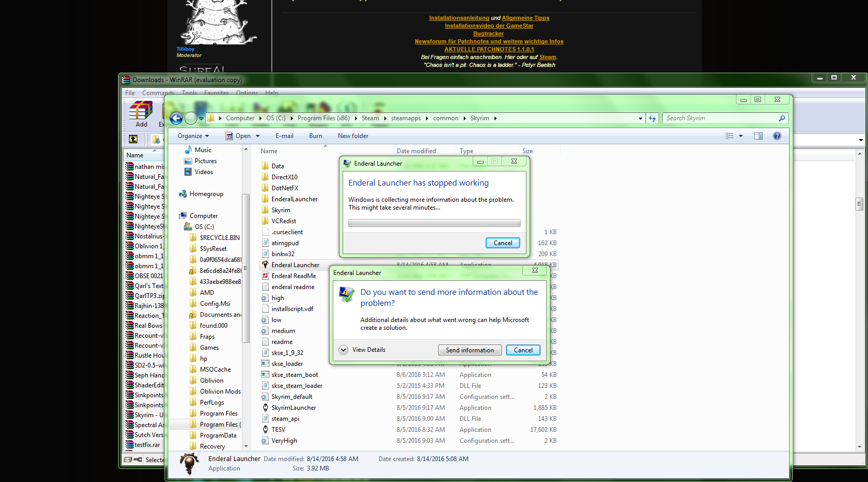Open the Bugtracker link

click(x=488, y=33)
